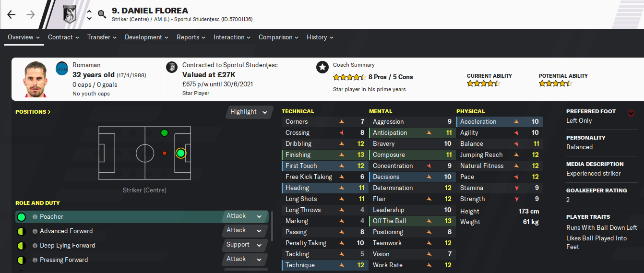The height and width of the screenshot is (273, 644).
Task: Click the club crest next to contract details
Action: (x=171, y=67)
